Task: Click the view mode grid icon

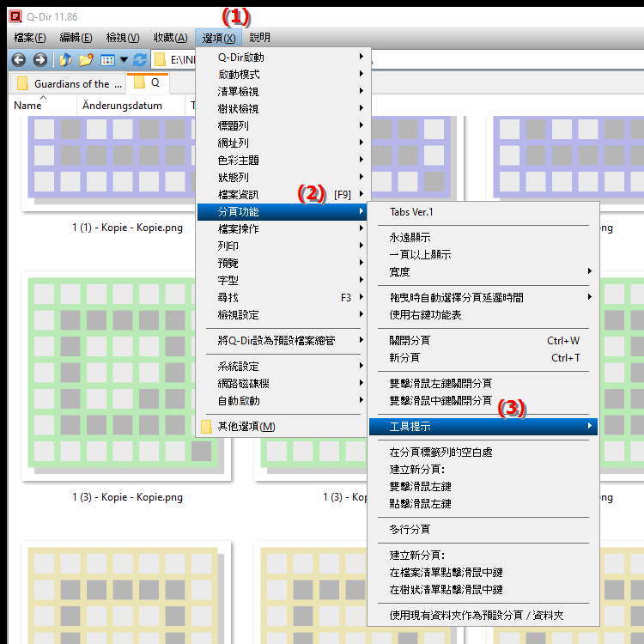Action: 107,60
